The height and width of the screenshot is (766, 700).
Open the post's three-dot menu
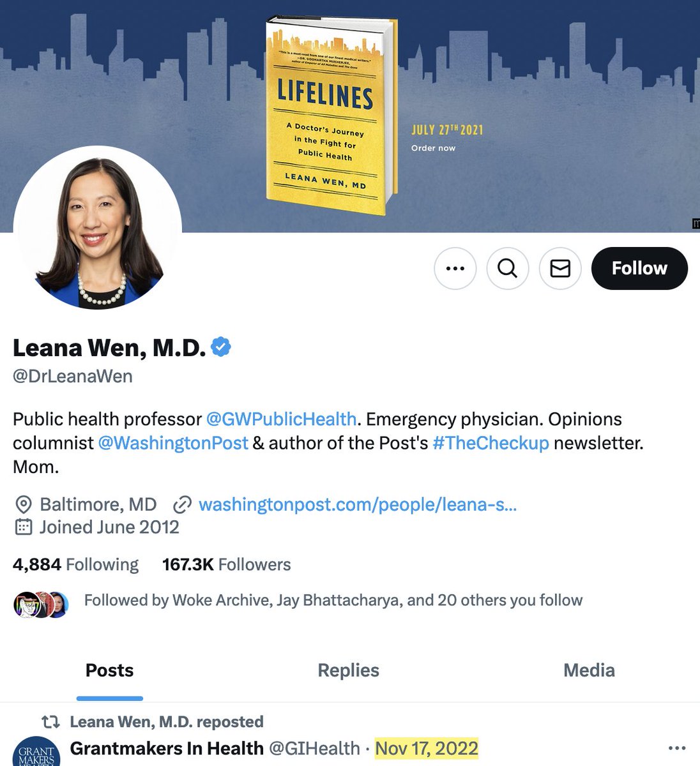677,748
